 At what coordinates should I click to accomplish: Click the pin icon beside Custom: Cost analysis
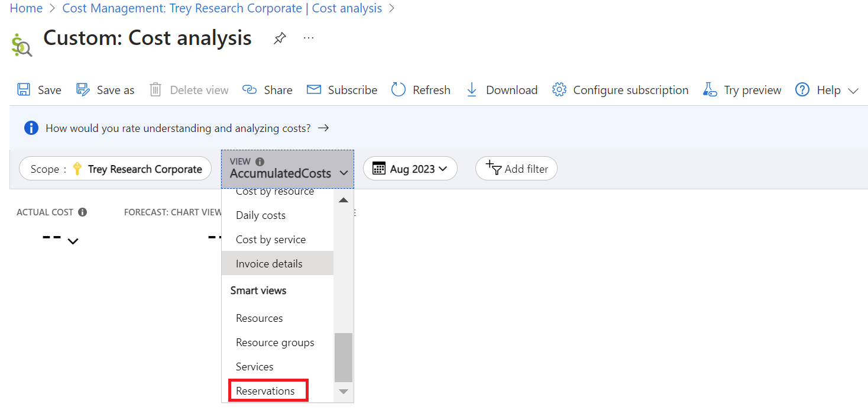[x=279, y=37]
